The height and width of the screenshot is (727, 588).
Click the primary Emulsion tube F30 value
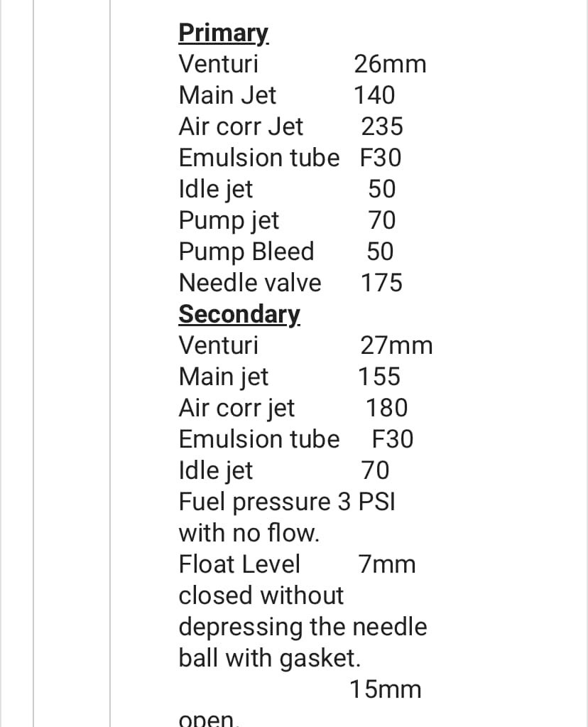tap(381, 158)
